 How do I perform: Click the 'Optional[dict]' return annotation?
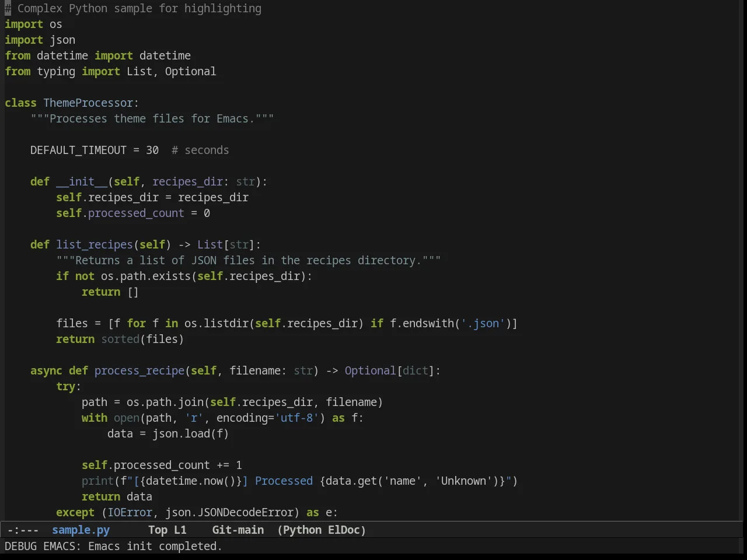tap(389, 370)
